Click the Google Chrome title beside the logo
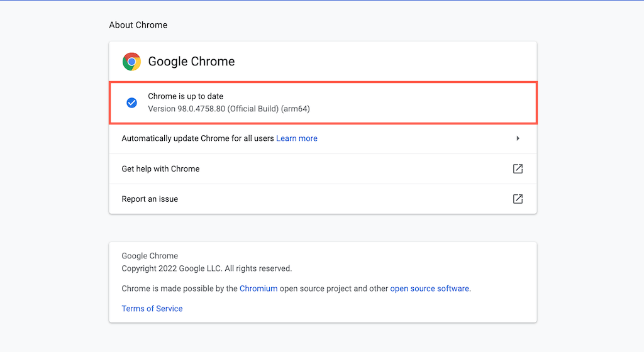644x352 pixels. [x=191, y=62]
